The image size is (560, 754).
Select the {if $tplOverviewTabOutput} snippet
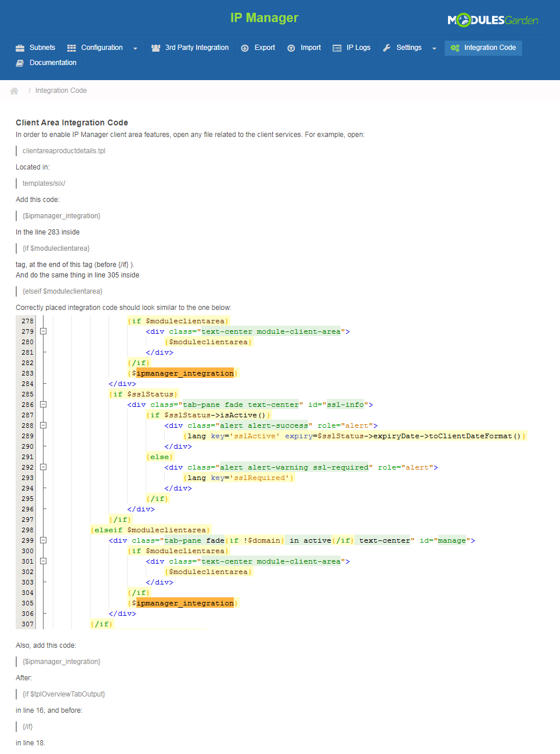coord(64,694)
